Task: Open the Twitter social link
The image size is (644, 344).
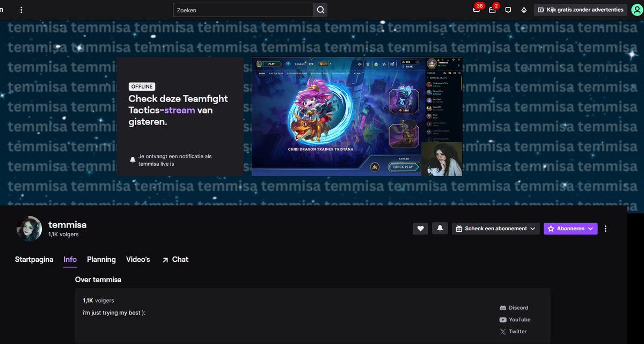Action: (x=513, y=332)
